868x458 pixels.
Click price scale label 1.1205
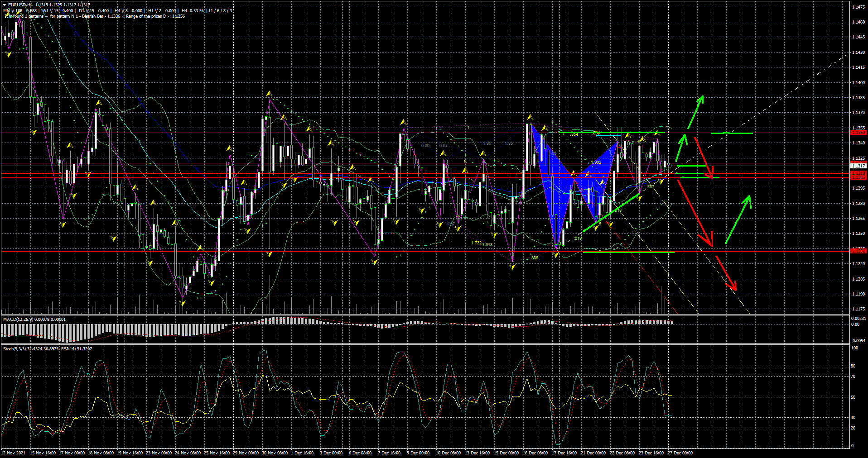coord(858,279)
